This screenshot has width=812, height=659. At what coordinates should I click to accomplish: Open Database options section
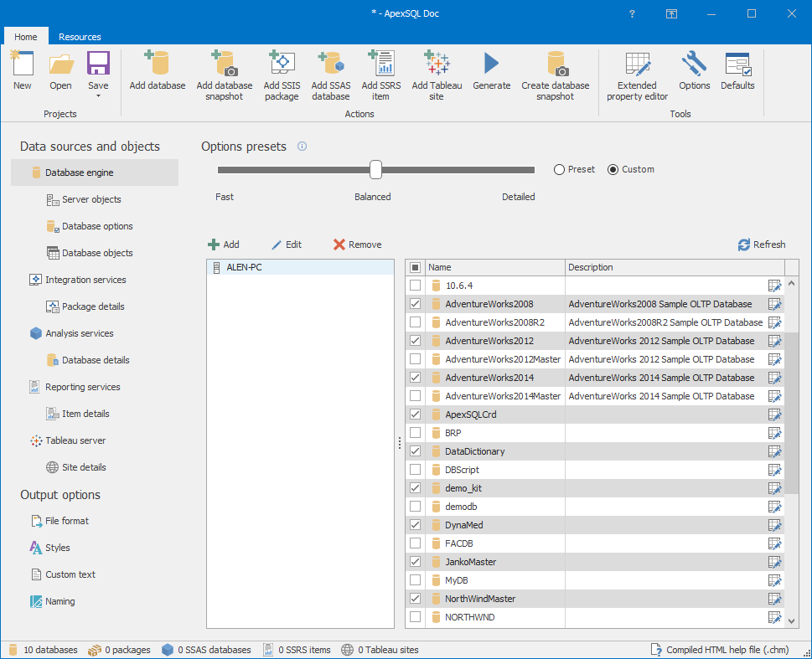[90, 226]
